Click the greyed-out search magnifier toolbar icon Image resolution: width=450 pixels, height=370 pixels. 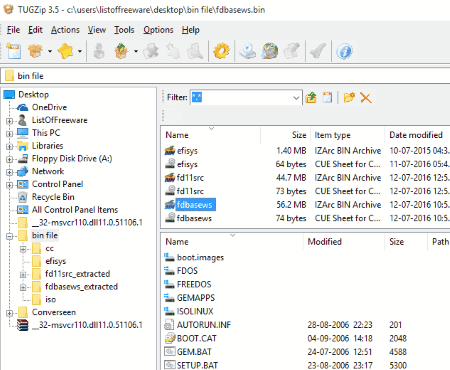(x=195, y=51)
